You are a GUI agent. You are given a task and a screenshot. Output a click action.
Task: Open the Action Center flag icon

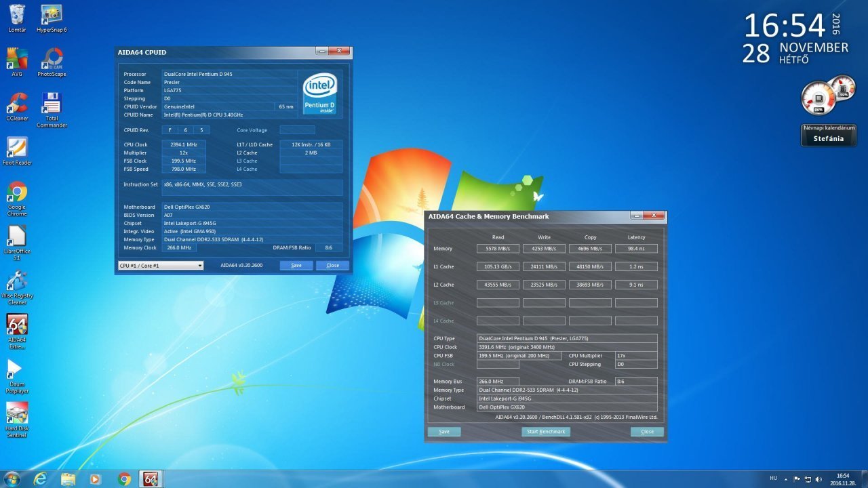tap(797, 479)
